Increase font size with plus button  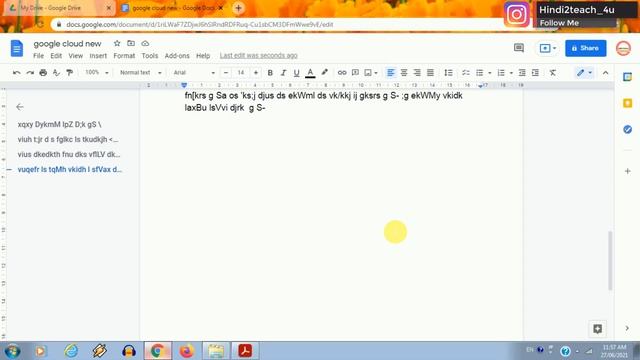(256, 73)
